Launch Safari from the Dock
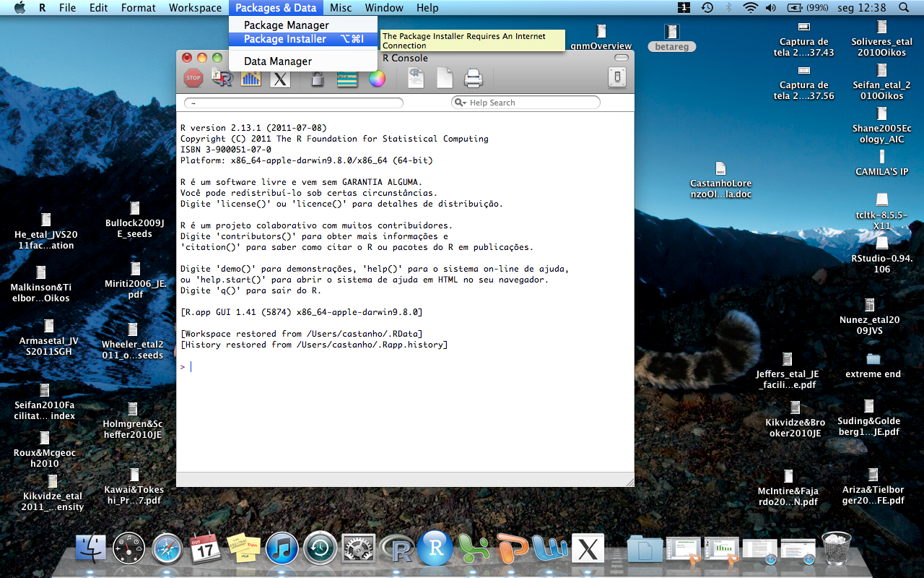Viewport: 924px width, 578px height. (167, 548)
